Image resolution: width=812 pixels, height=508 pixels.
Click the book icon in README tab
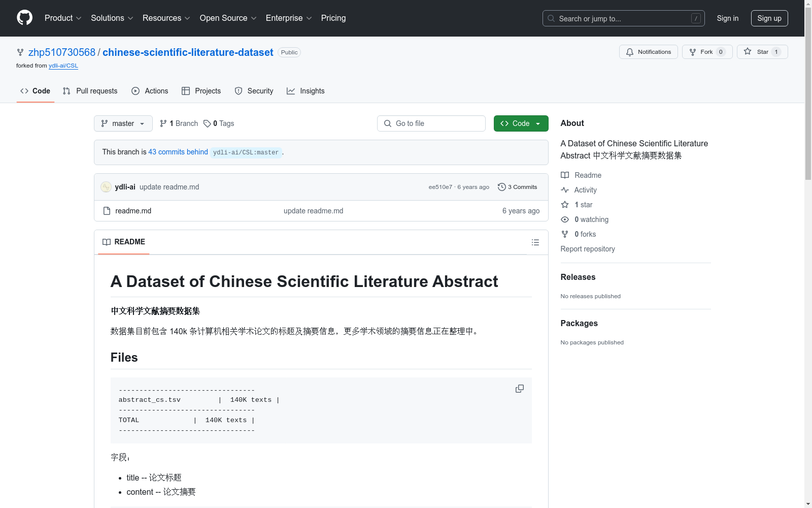107,242
